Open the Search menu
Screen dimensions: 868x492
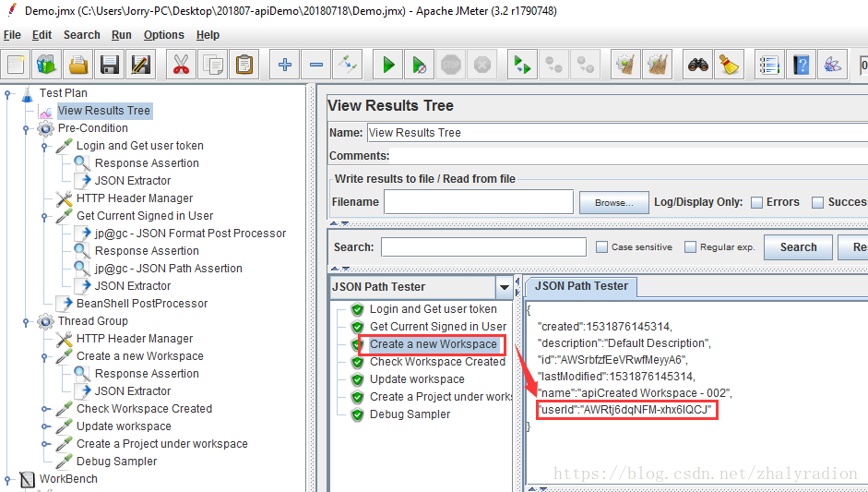pyautogui.click(x=82, y=35)
